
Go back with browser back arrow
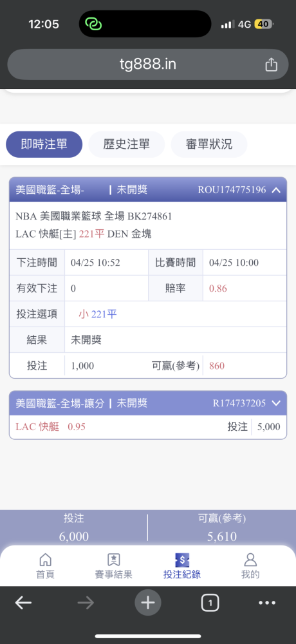tap(23, 603)
